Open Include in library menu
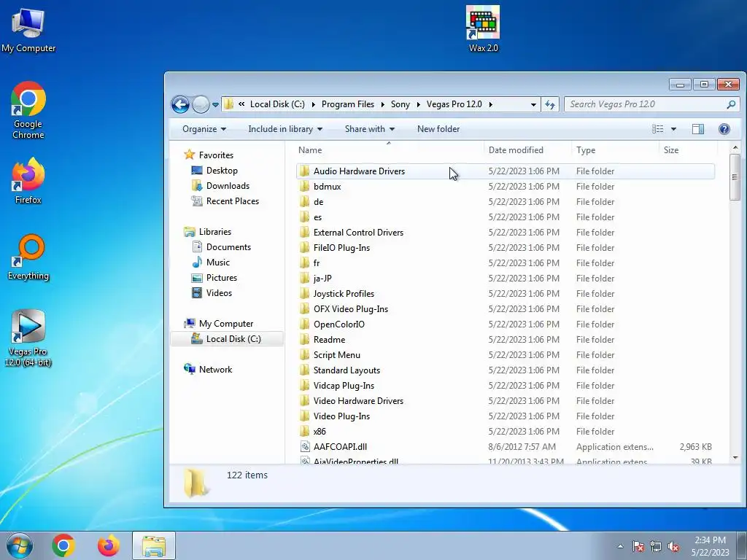 285,129
